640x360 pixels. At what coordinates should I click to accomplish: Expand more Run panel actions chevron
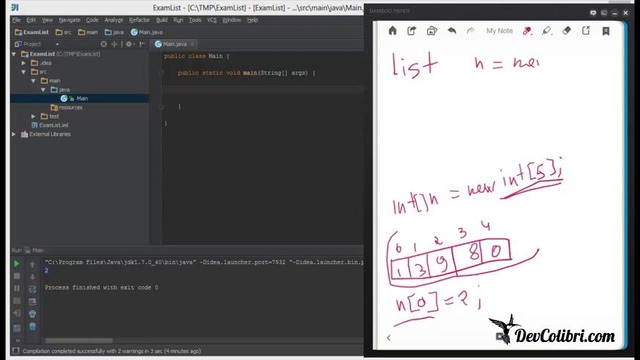tap(18, 340)
